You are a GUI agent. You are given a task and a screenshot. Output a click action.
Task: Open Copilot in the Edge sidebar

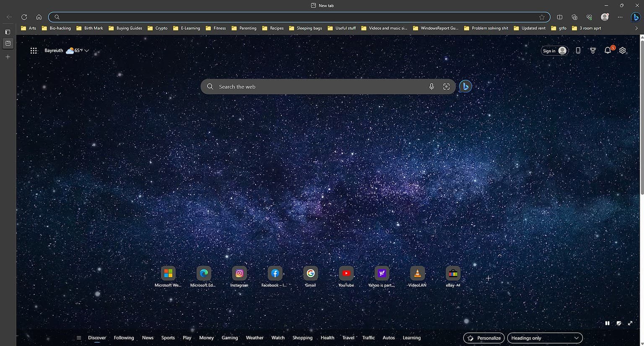(x=636, y=17)
